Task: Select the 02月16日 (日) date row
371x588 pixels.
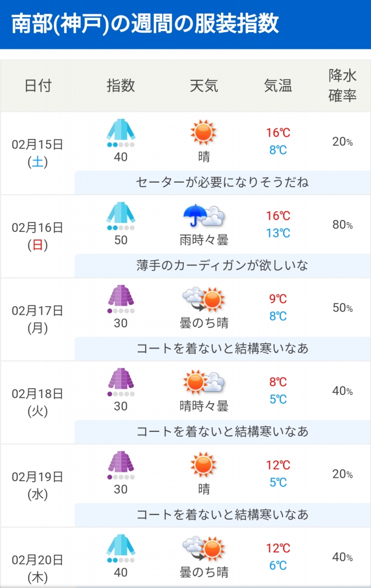Action: pos(185,236)
